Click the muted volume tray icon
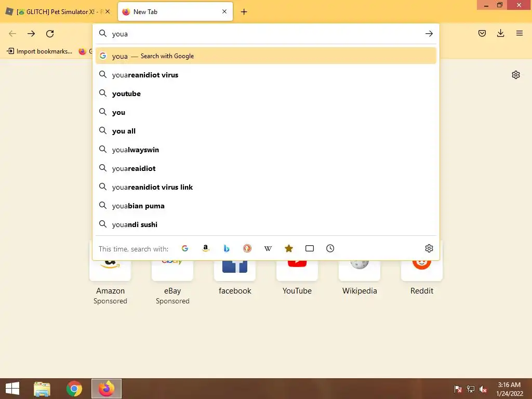The image size is (532, 399). 483,389
